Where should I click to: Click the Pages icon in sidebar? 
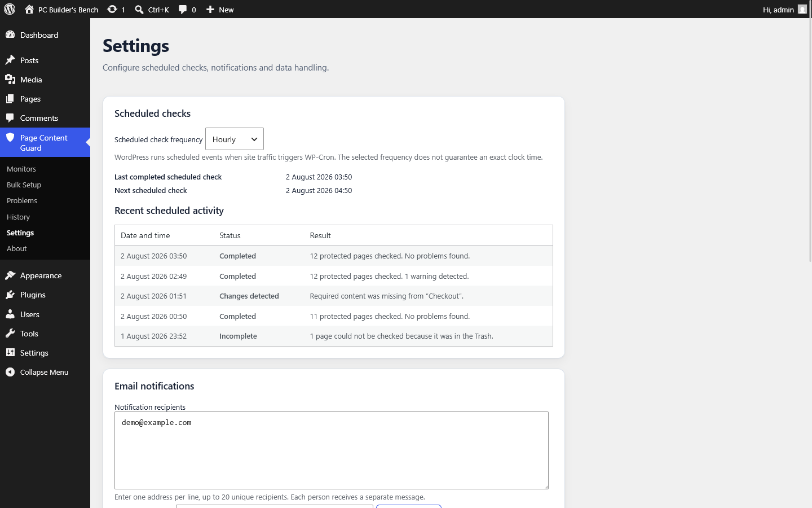click(x=10, y=98)
